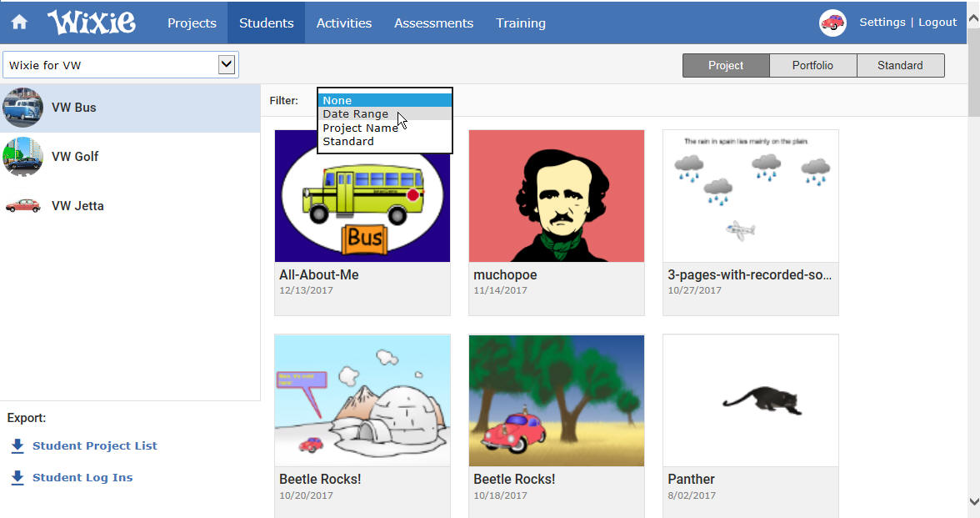Click the Student Project List download icon
This screenshot has width=980, height=518.
coord(17,446)
